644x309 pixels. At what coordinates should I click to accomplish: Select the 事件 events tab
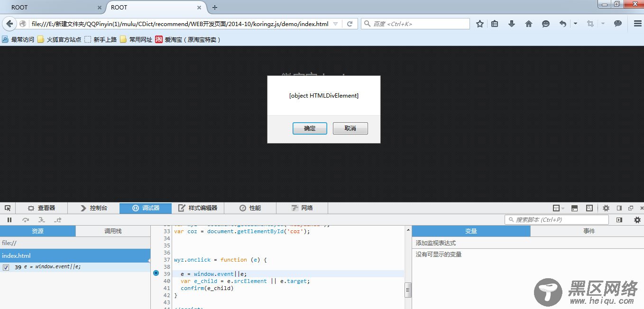[589, 231]
